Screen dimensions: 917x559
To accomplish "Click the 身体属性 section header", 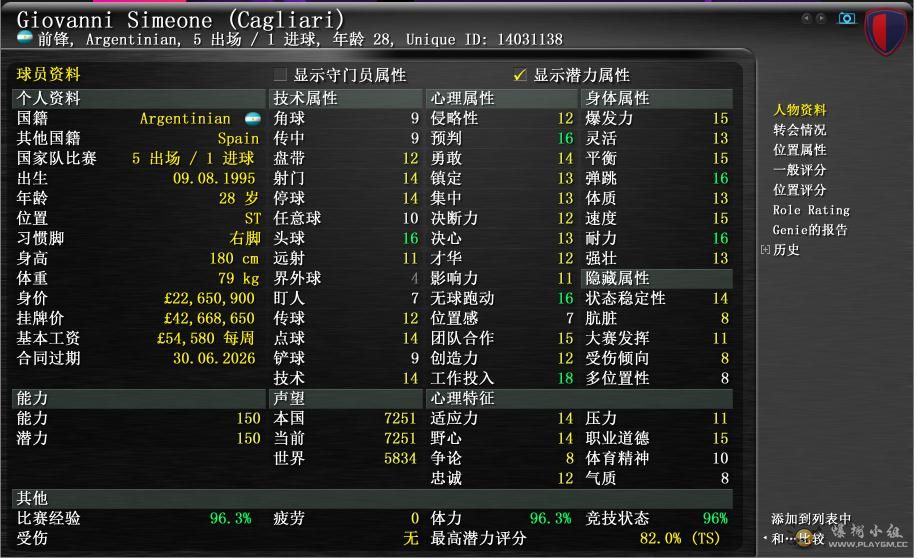I will 657,98.
